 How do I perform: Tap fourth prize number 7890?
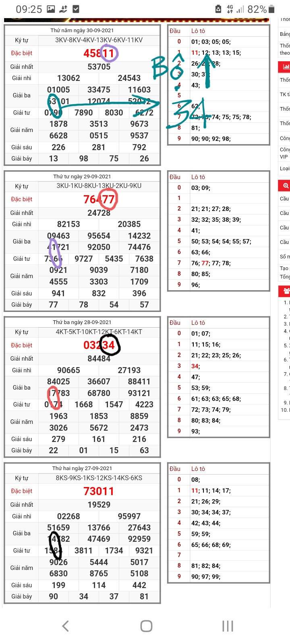click(84, 113)
